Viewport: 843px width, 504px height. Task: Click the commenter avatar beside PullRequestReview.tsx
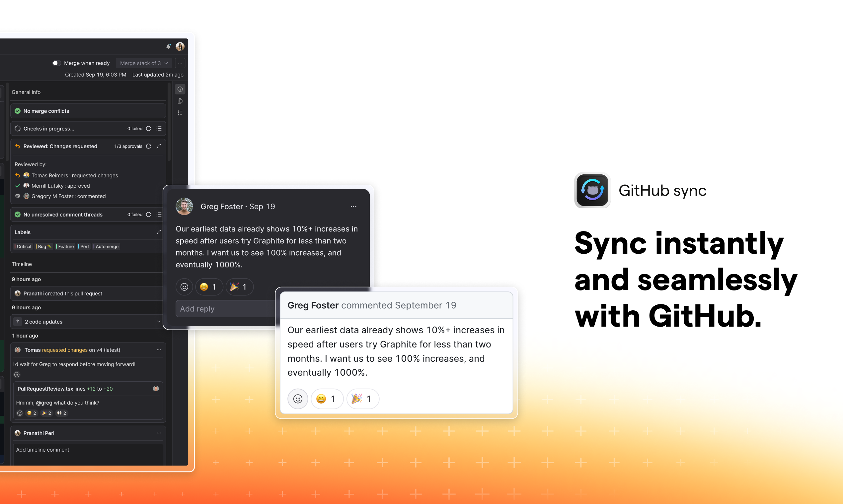tap(156, 389)
